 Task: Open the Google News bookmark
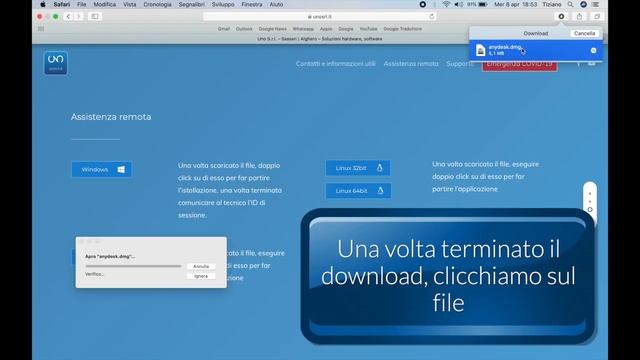coord(273,29)
